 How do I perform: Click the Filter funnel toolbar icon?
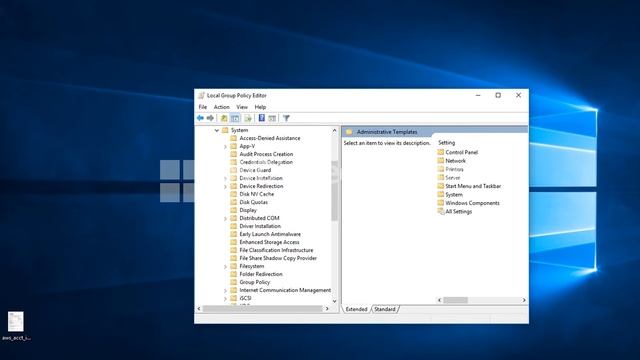pos(286,118)
